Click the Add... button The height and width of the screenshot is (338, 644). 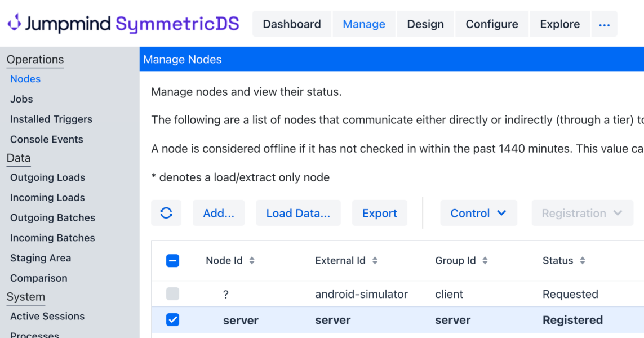tap(219, 213)
